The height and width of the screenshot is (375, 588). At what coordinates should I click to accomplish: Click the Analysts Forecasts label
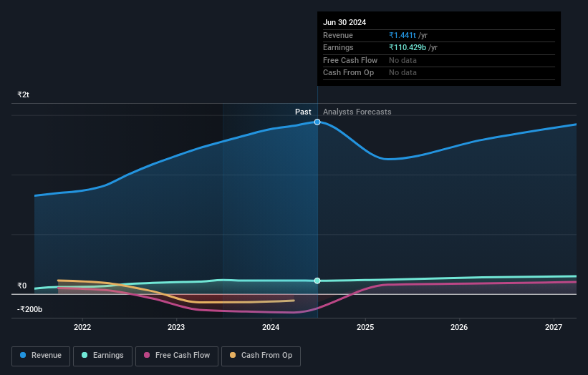[357, 112]
